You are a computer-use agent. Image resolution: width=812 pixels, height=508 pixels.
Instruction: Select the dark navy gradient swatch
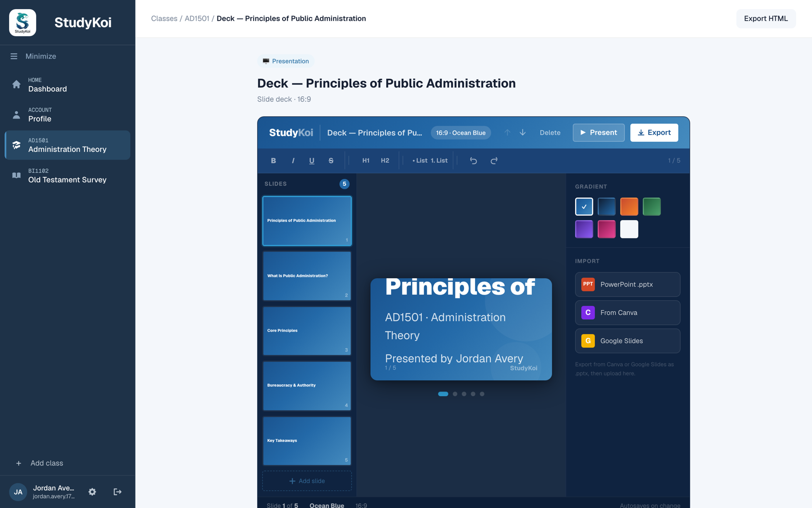click(x=607, y=207)
